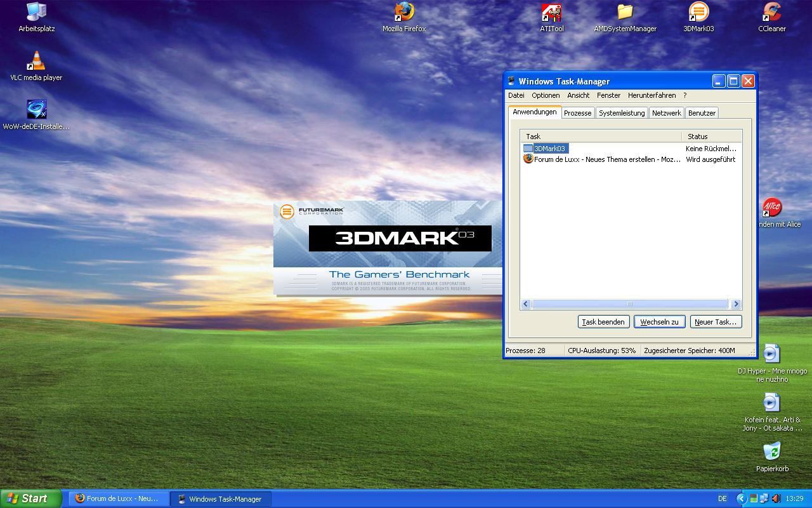
Task: Click the 3DMark03 splash screen logo
Action: (400, 238)
